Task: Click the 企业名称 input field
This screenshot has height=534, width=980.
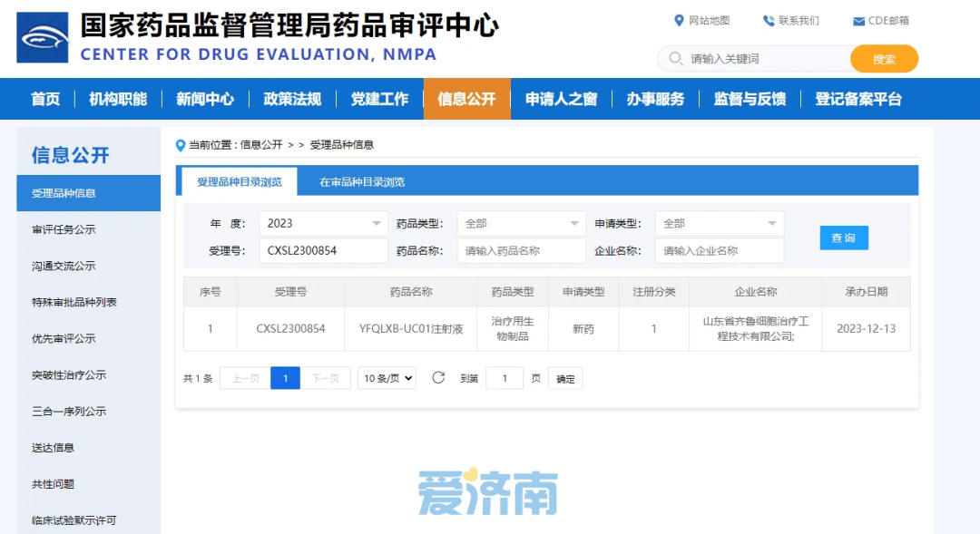Action: [719, 251]
